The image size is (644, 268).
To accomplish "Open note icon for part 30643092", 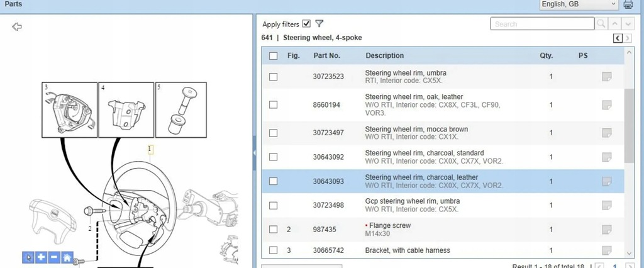I will pyautogui.click(x=606, y=157).
